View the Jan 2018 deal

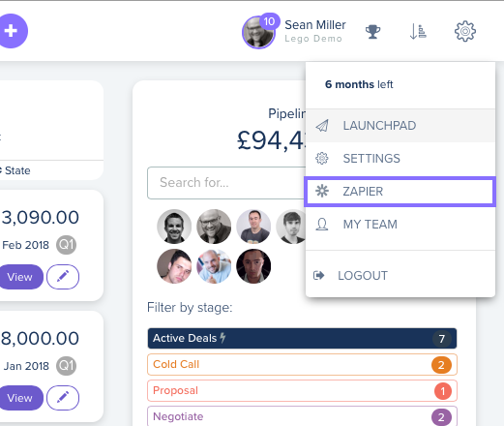click(x=20, y=398)
